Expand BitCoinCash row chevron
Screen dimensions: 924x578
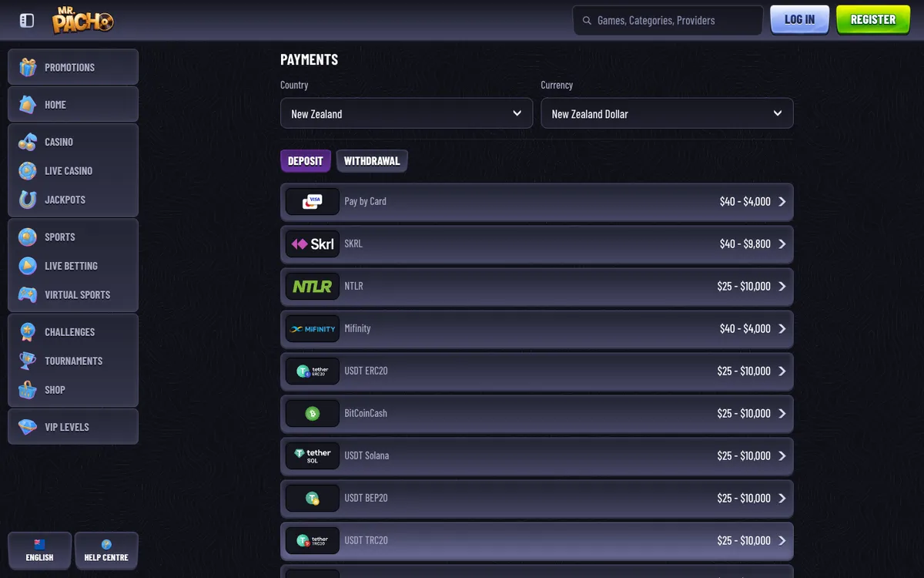782,413
